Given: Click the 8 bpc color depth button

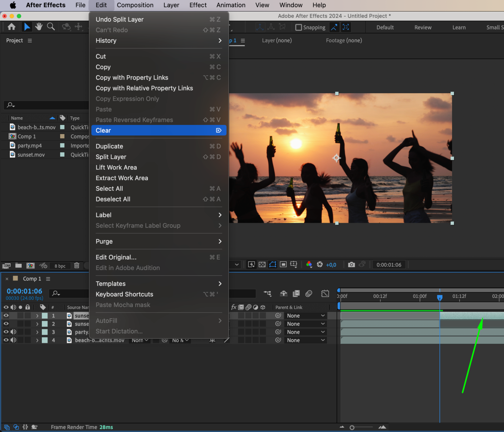Looking at the screenshot, I should (x=60, y=266).
